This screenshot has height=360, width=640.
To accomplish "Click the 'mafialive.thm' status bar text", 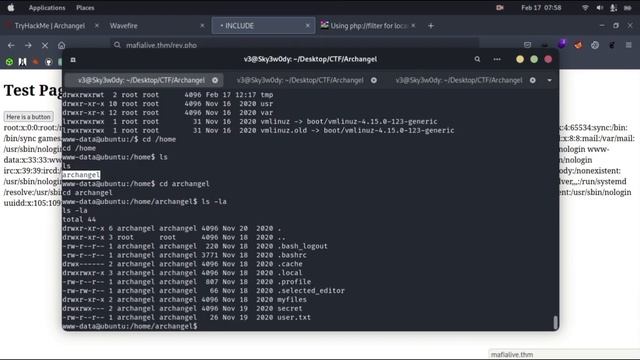I will (512, 355).
